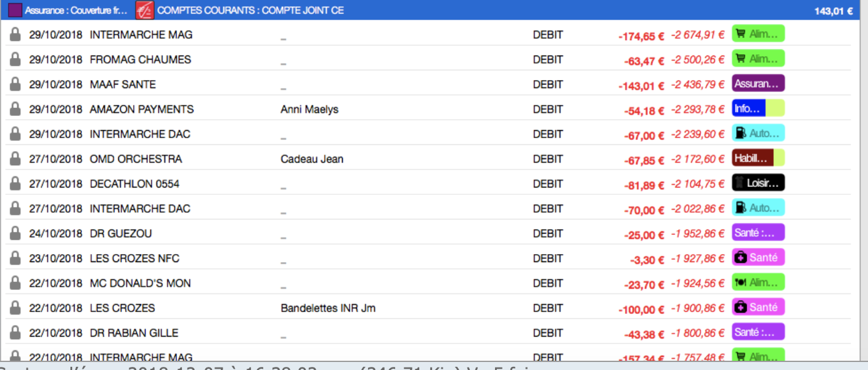Click the lock icon on MC DONALD'S MON row

point(15,283)
